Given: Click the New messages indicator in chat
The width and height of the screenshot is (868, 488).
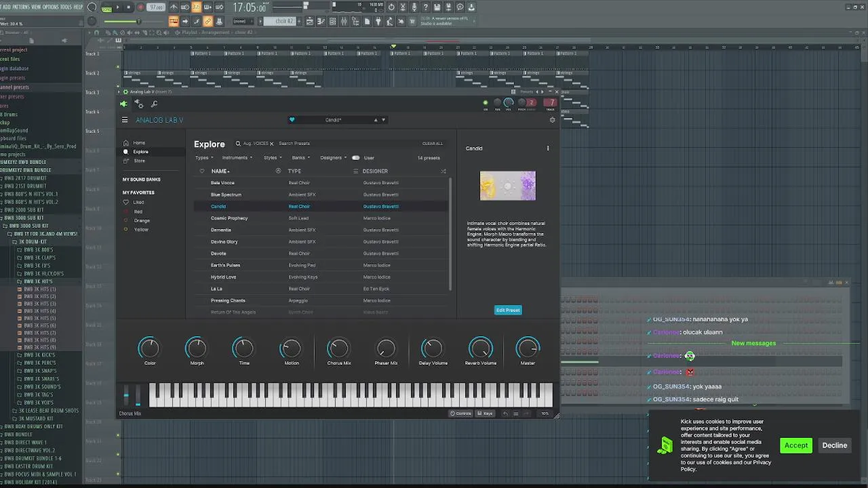Looking at the screenshot, I should [753, 344].
